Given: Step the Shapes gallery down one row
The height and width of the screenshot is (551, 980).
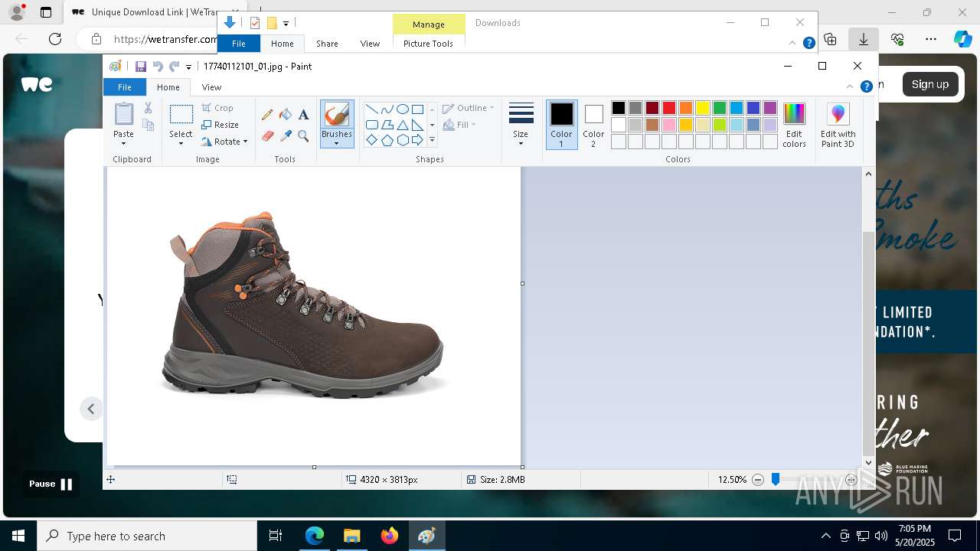Looking at the screenshot, I should coord(432,125).
